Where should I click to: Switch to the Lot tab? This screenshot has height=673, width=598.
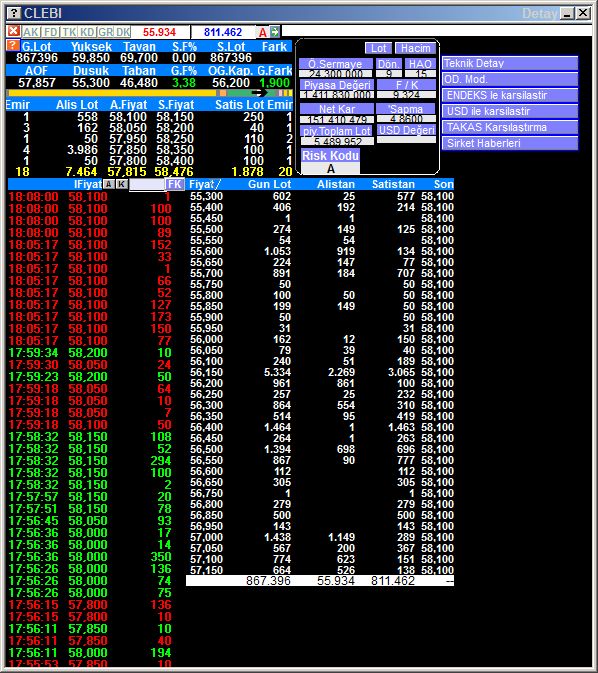pyautogui.click(x=378, y=48)
